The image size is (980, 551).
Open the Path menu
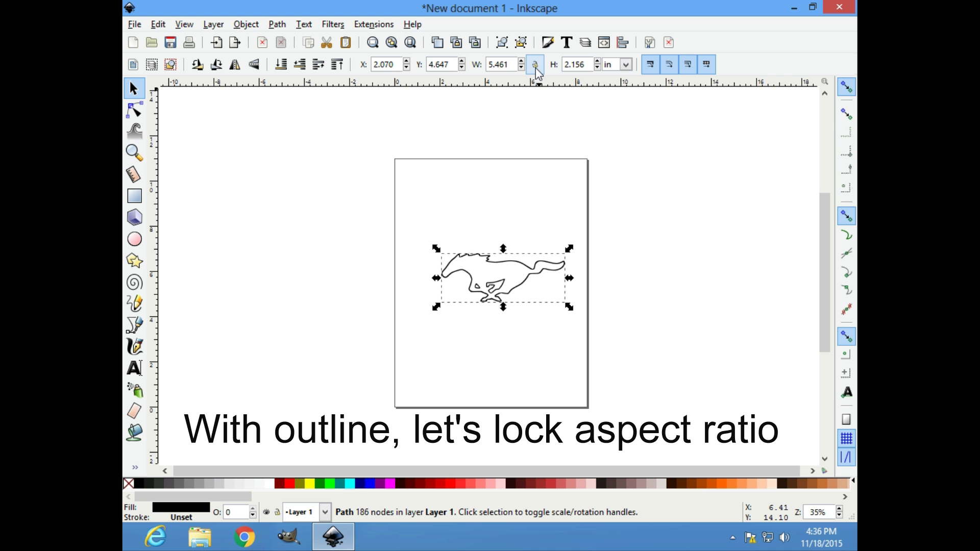tap(277, 24)
